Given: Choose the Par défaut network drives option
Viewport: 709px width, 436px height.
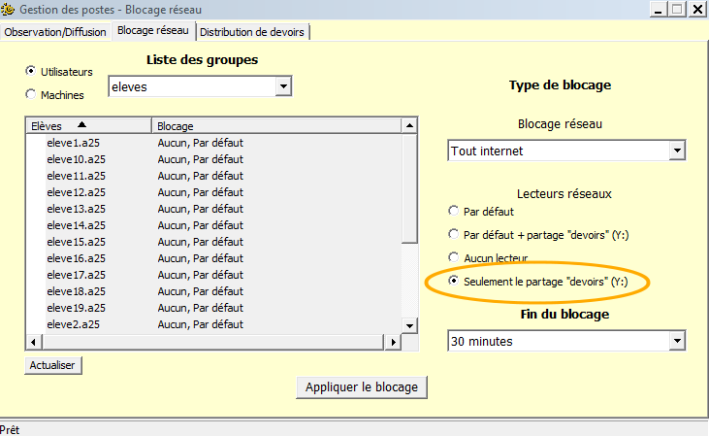Looking at the screenshot, I should tap(455, 212).
